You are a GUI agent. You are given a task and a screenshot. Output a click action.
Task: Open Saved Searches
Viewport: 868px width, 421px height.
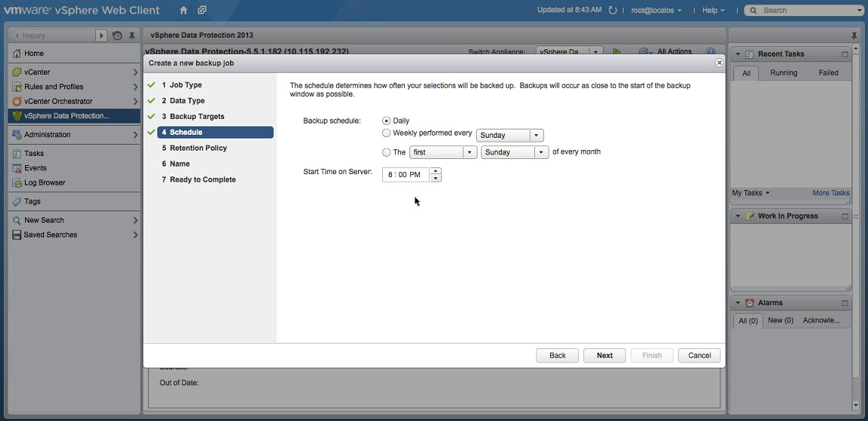[x=51, y=235]
